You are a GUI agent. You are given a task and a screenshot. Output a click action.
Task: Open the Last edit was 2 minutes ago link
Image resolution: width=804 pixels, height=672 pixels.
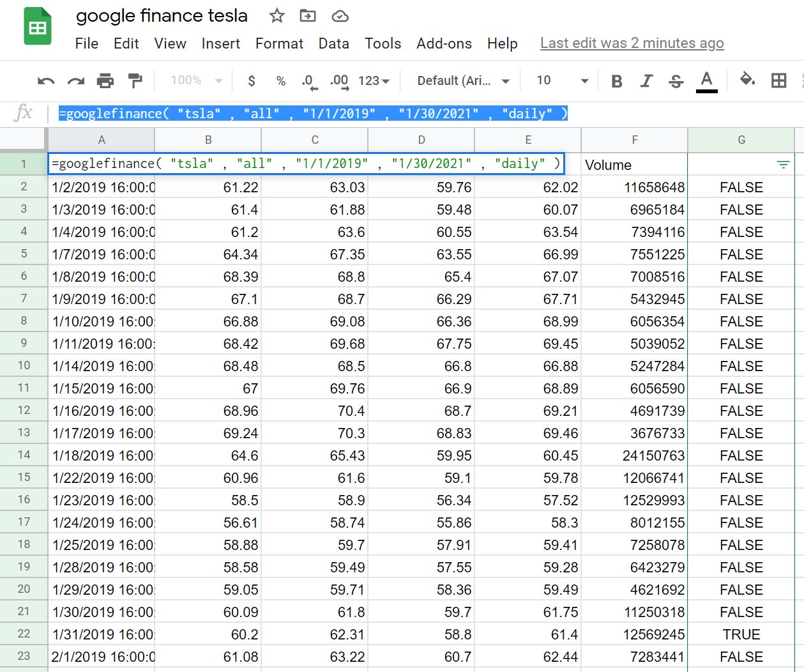(632, 43)
